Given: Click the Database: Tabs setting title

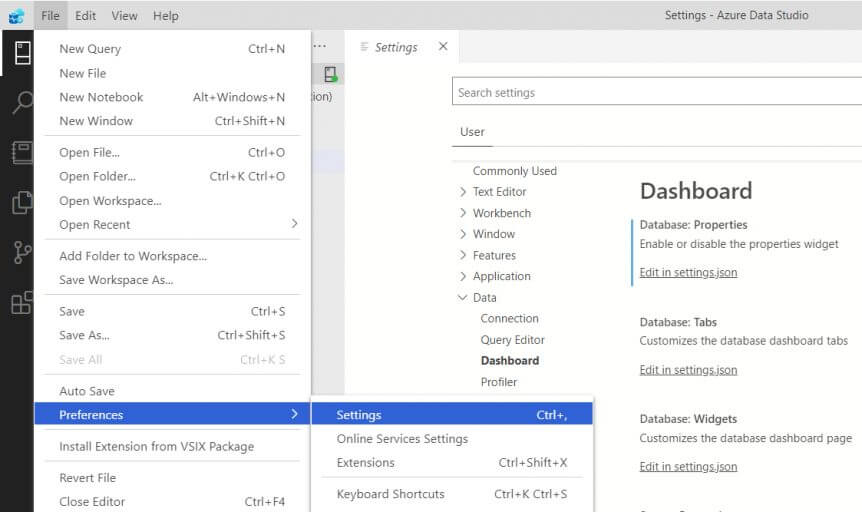Looking at the screenshot, I should tap(678, 322).
